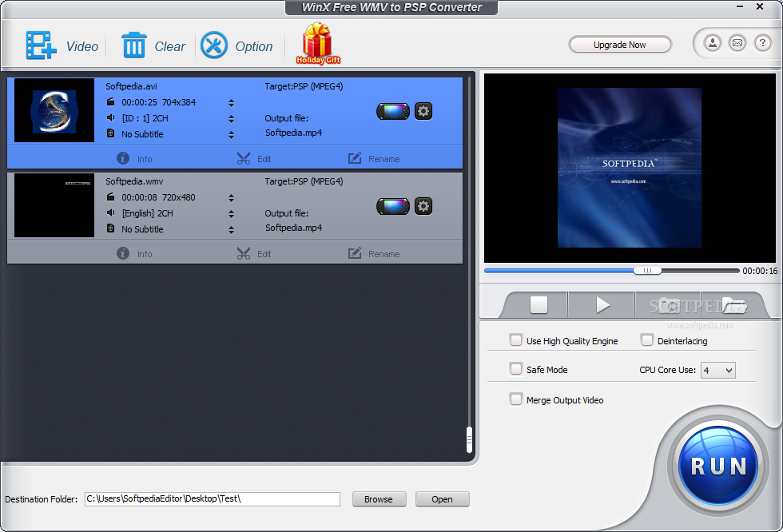This screenshot has width=783, height=532.
Task: Change video track stepper for Softpedia.wmv
Action: pos(231,197)
